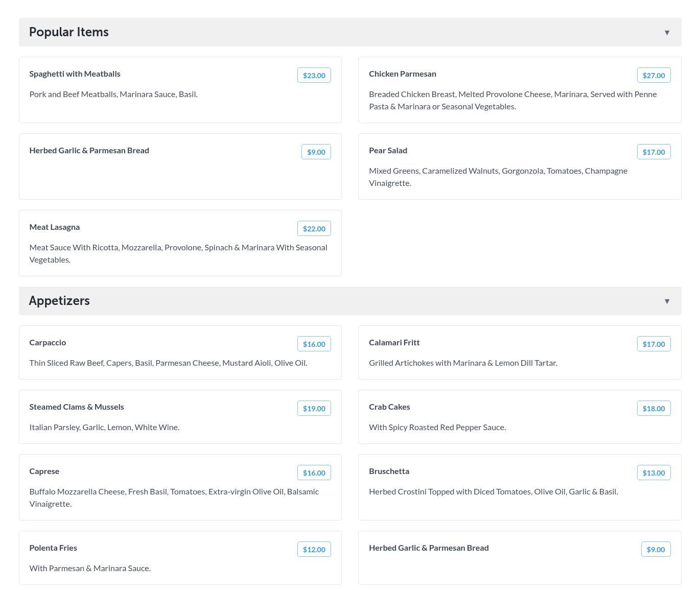The image size is (700, 590).
Task: Click the $17.00 Calamari Fritt price
Action: (654, 344)
